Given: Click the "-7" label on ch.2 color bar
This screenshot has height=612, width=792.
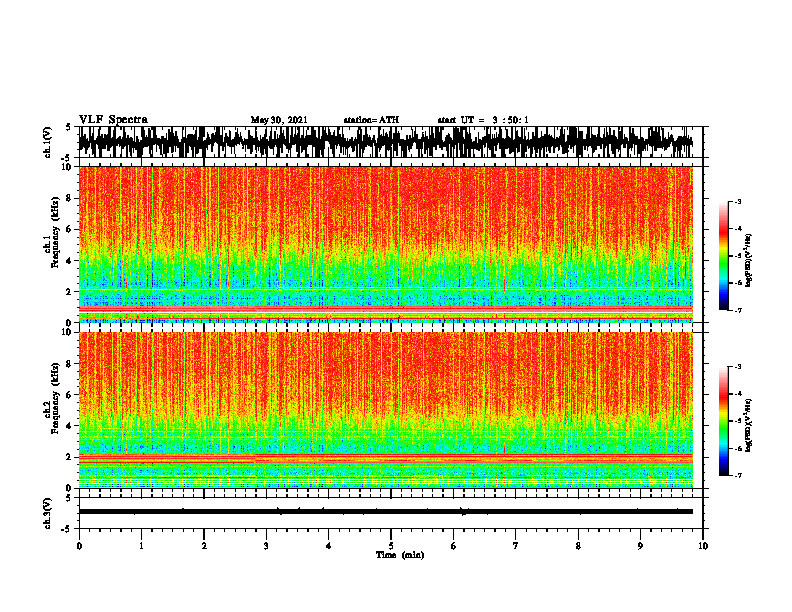Looking at the screenshot, I should pos(738,476).
